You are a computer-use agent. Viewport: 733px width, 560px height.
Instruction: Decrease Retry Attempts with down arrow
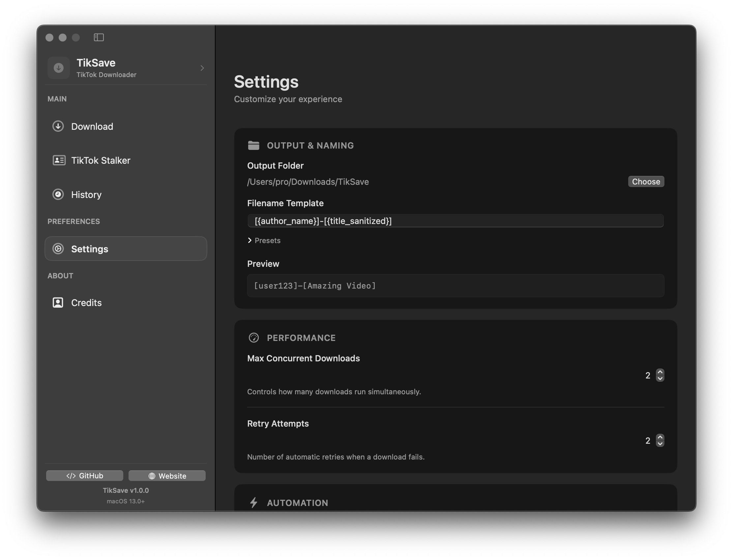click(x=660, y=444)
